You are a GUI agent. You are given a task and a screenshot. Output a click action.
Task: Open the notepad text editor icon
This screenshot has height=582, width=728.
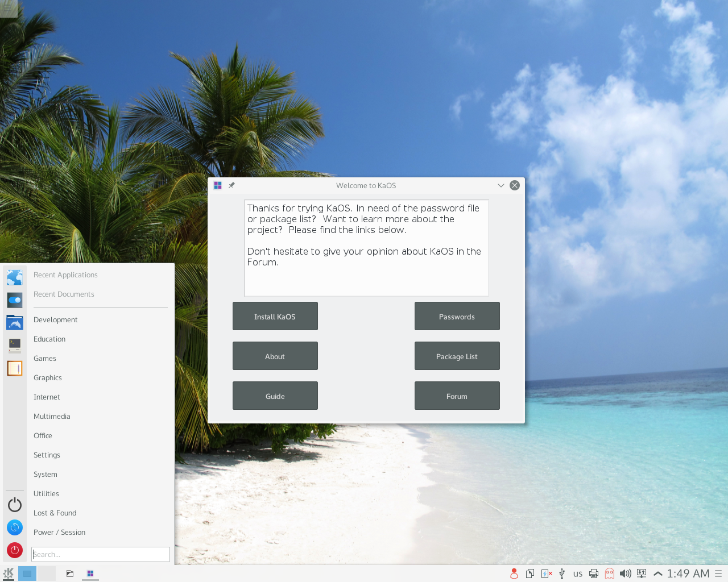[15, 368]
